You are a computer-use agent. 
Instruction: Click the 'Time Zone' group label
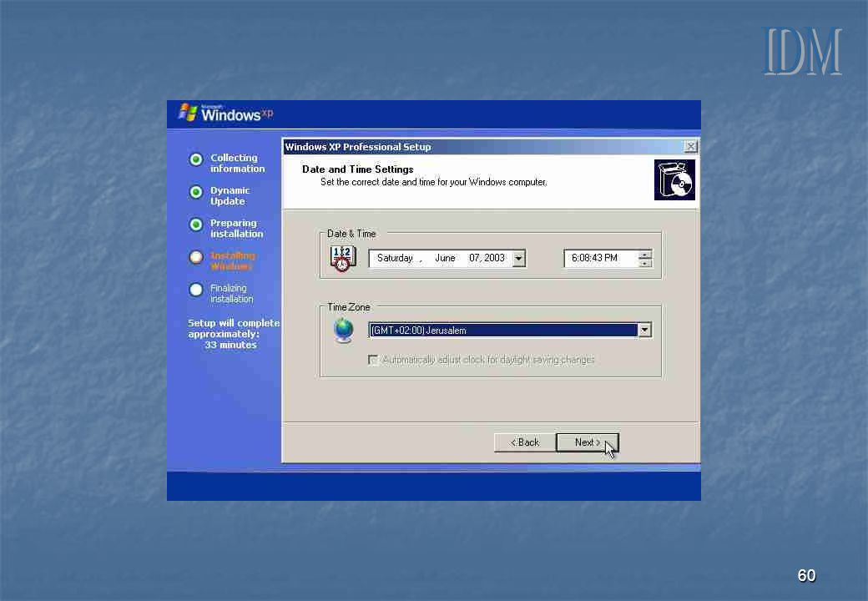pyautogui.click(x=349, y=307)
